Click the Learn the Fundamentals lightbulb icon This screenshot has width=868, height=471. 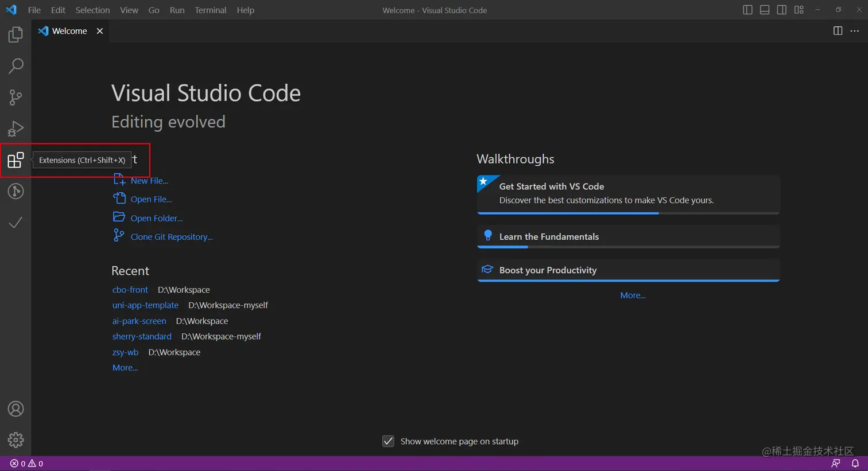488,235
